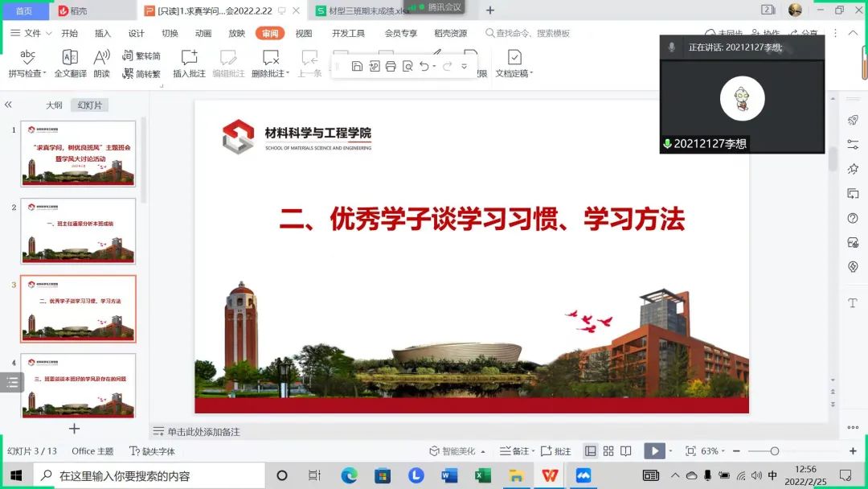Image resolution: width=868 pixels, height=489 pixels.
Task: Click the save icon in floating toolbar
Action: click(357, 66)
